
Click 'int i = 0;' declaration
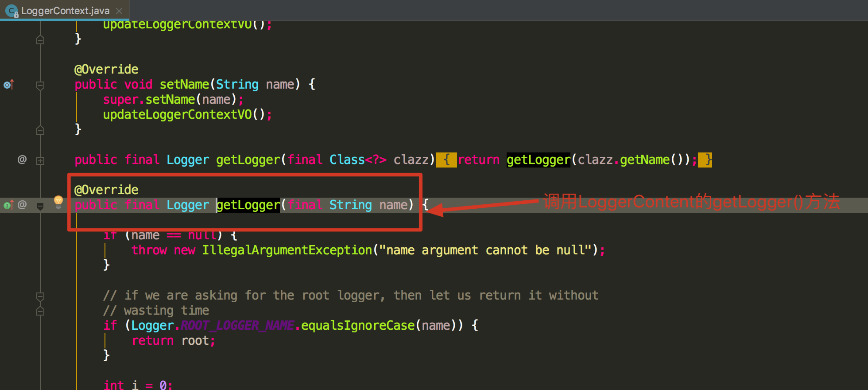(x=138, y=385)
